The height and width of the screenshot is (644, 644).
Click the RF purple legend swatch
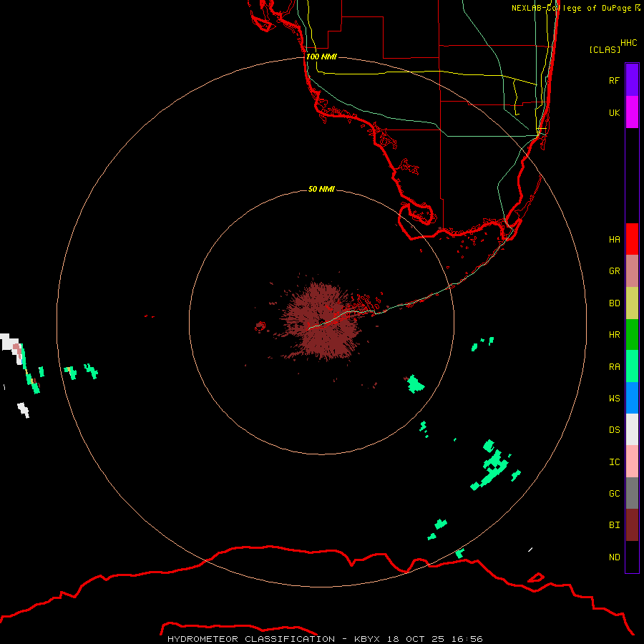pyautogui.click(x=632, y=80)
